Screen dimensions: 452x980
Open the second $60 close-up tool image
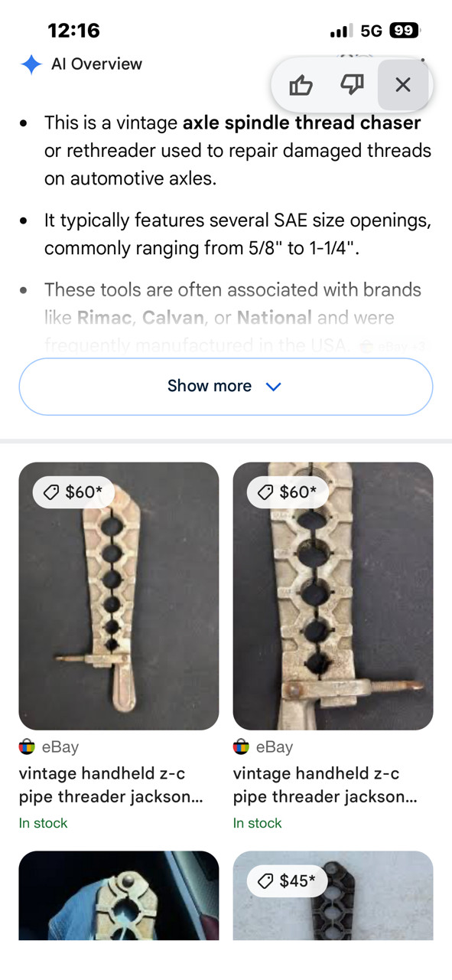click(x=333, y=596)
